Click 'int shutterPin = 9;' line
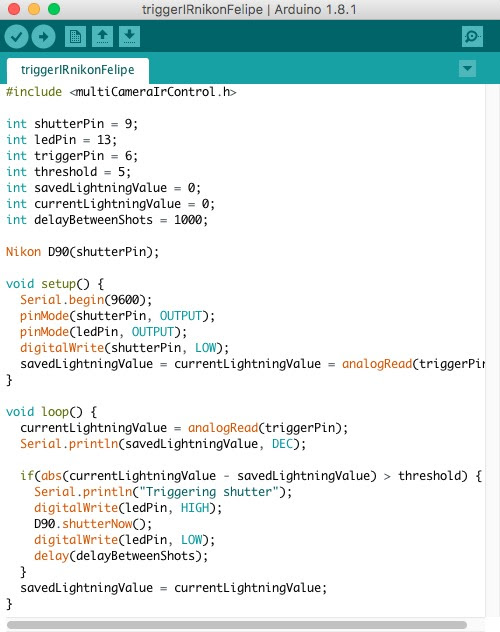Viewport: 500px width, 632px height. click(x=72, y=124)
